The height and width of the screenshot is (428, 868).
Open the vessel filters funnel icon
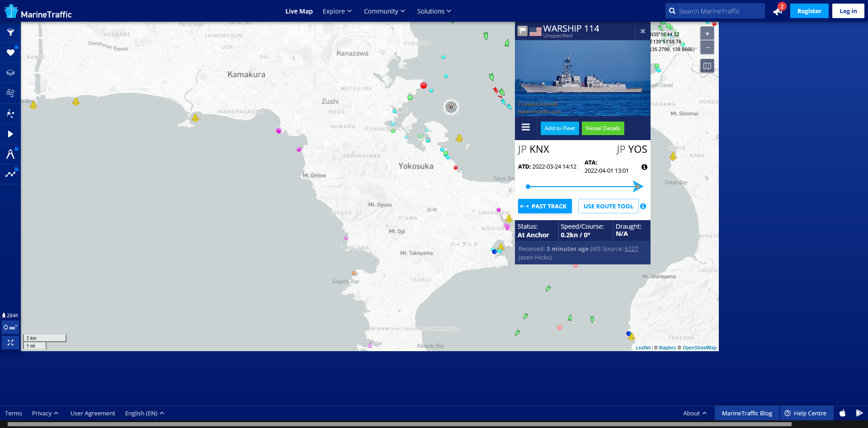(x=10, y=33)
